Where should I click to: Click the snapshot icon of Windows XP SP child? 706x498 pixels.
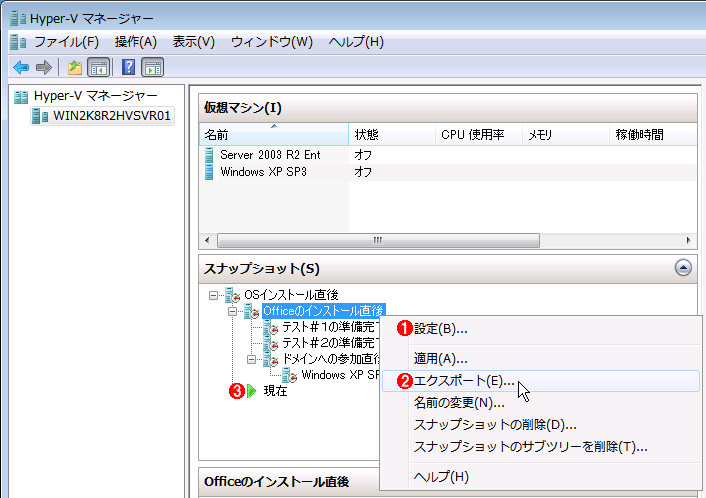point(290,375)
